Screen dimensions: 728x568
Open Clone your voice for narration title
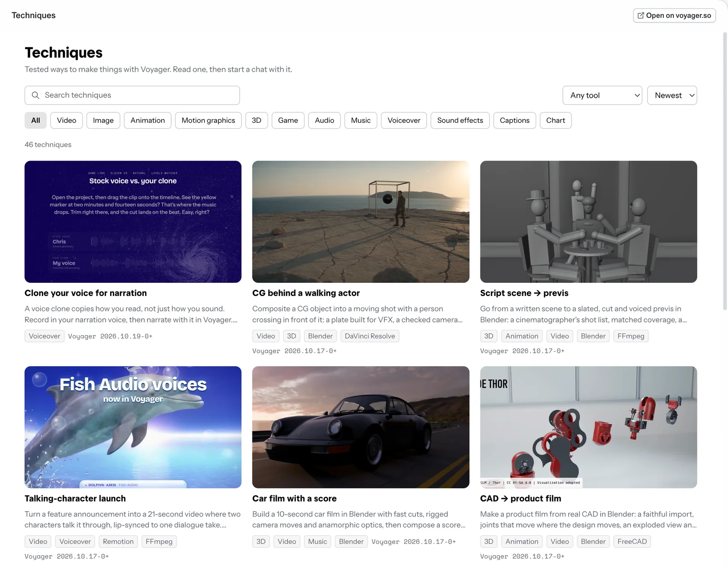(86, 293)
